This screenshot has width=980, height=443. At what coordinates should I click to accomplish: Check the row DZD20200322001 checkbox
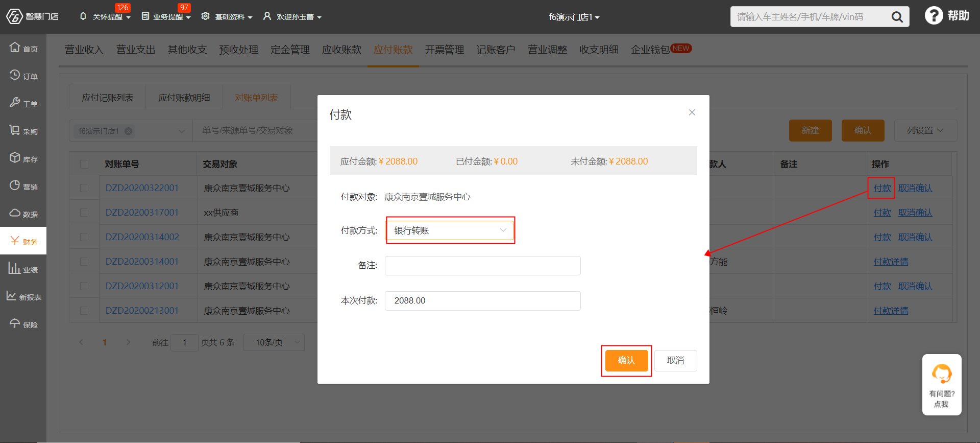coord(84,188)
